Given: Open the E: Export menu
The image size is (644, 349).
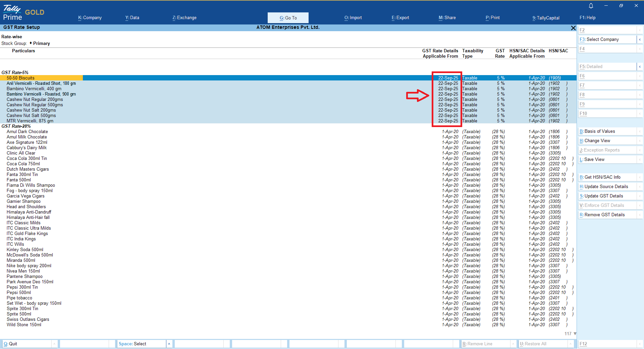Looking at the screenshot, I should coord(400,18).
